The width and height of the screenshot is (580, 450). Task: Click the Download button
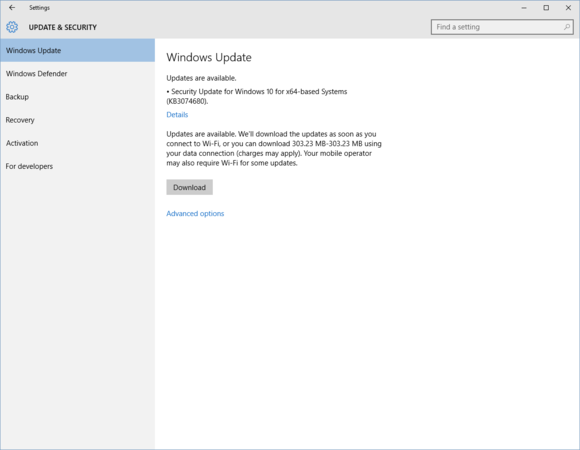[x=189, y=187]
